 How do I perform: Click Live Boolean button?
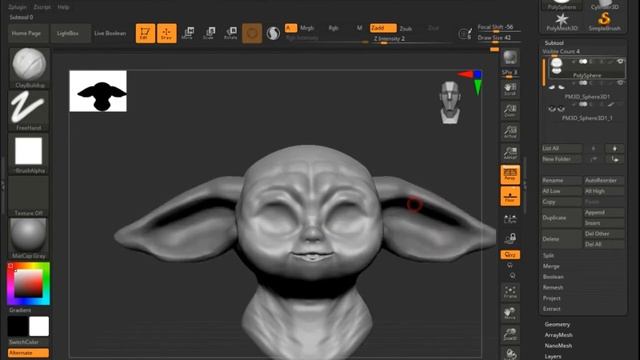click(110, 33)
